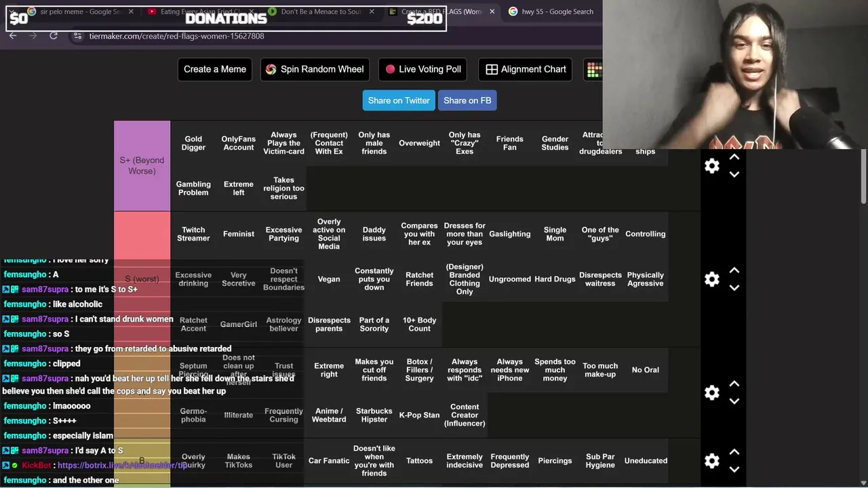Click the red S (worst) tier label
868x488 pixels.
(x=142, y=279)
